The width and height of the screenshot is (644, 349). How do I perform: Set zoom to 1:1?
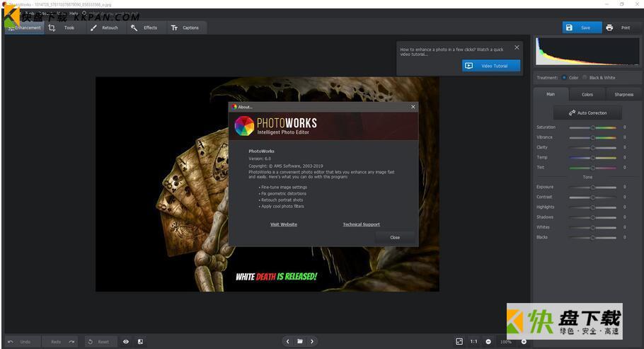click(x=473, y=342)
